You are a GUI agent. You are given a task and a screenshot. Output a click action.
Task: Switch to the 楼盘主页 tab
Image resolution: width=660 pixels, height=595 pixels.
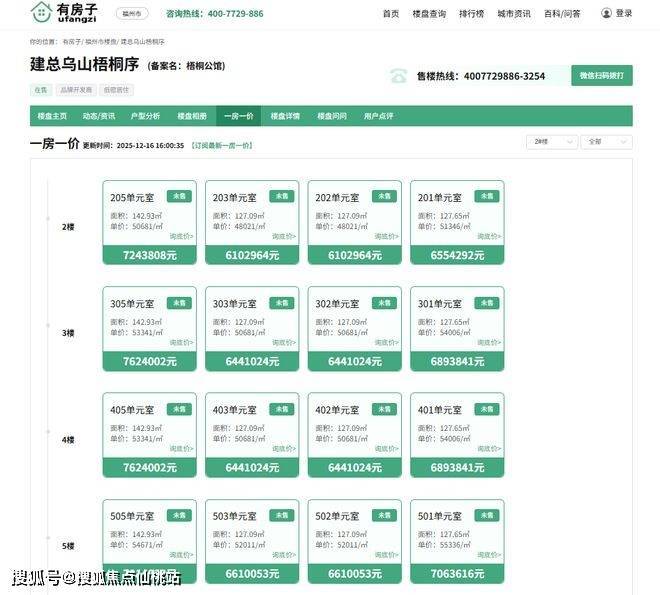[52, 116]
